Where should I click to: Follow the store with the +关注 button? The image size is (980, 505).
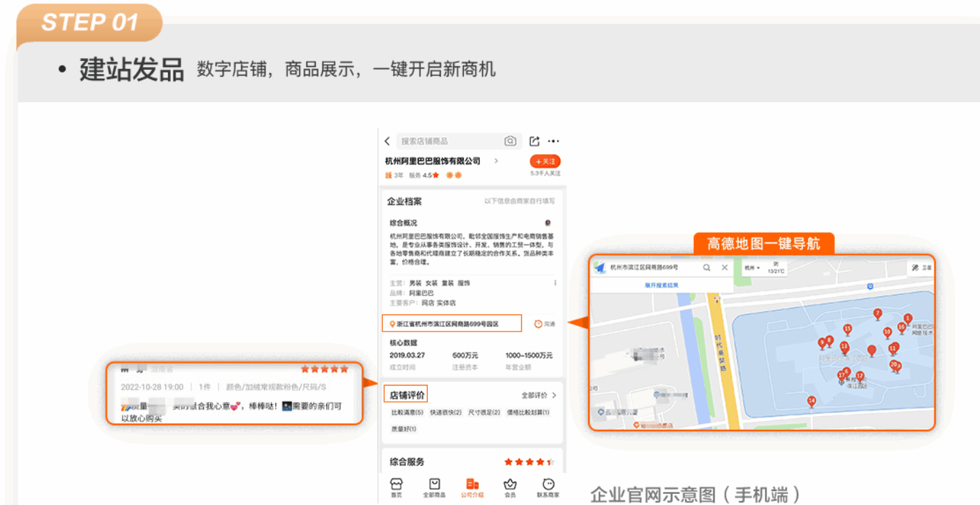545,161
